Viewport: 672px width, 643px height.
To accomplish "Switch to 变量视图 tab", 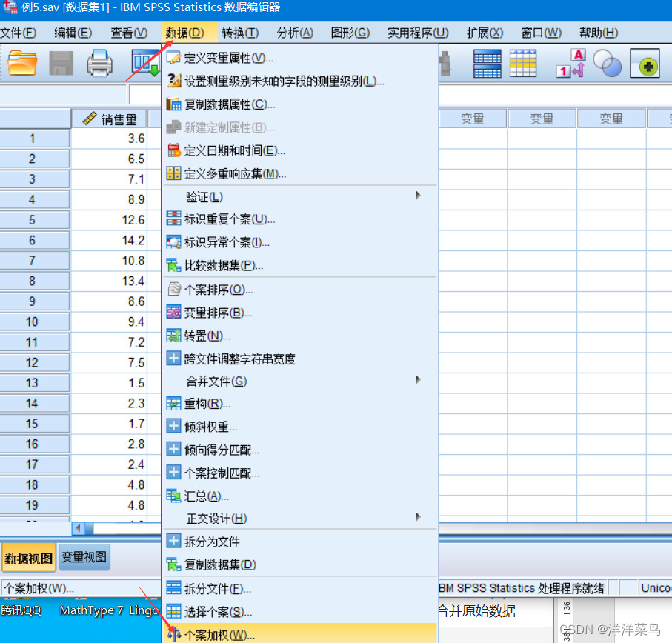I will (84, 557).
